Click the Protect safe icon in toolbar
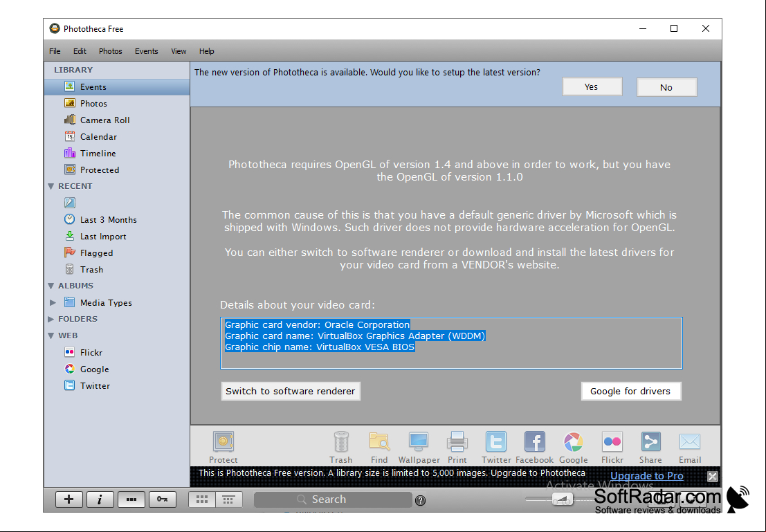Viewport: 766px width, 532px height. tap(224, 447)
